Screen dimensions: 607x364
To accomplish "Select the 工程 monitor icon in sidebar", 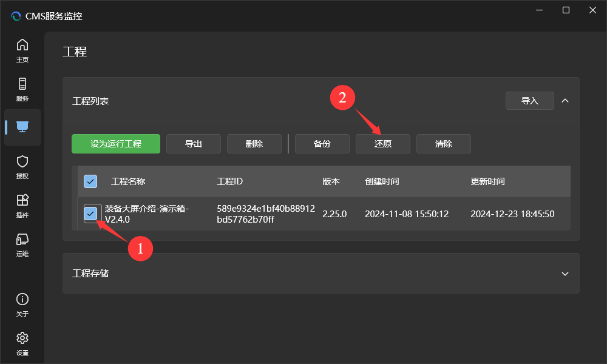I will coord(22,127).
